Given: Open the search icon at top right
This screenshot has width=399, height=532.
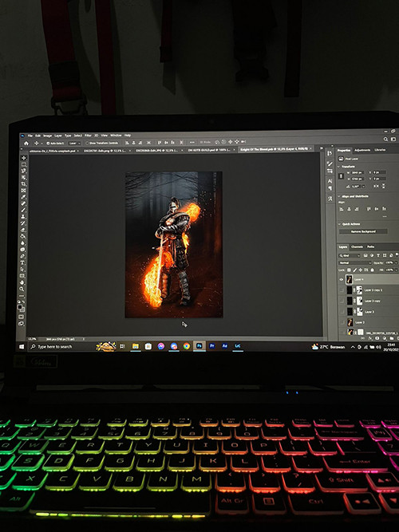Looking at the screenshot, I should point(385,139).
